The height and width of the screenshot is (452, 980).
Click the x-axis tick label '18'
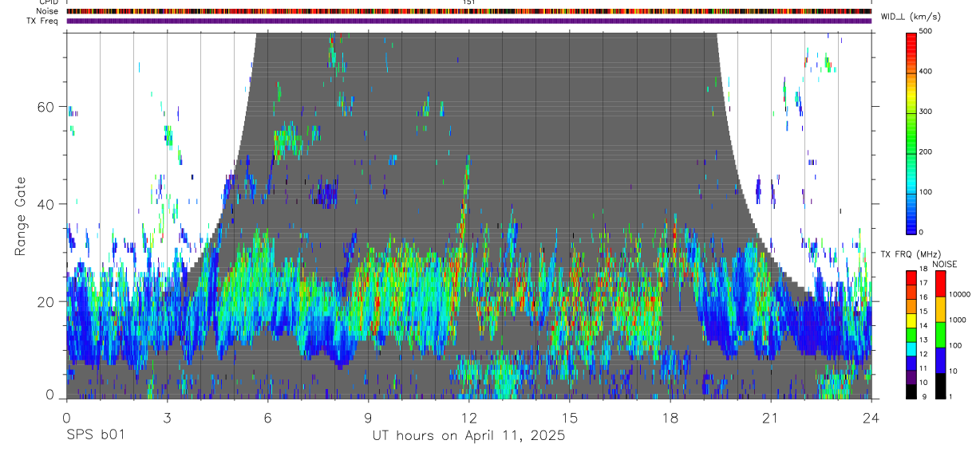pos(670,417)
